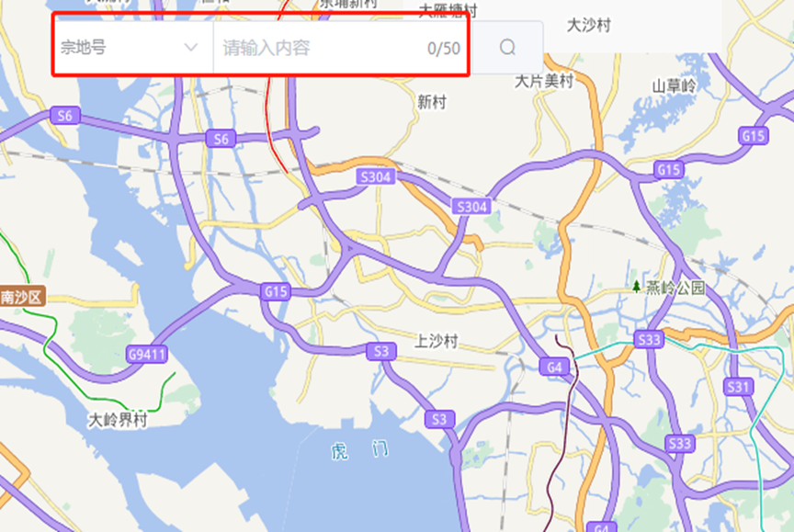The image size is (794, 532).
Task: Select the 大片美村 place label
Action: coord(544,81)
